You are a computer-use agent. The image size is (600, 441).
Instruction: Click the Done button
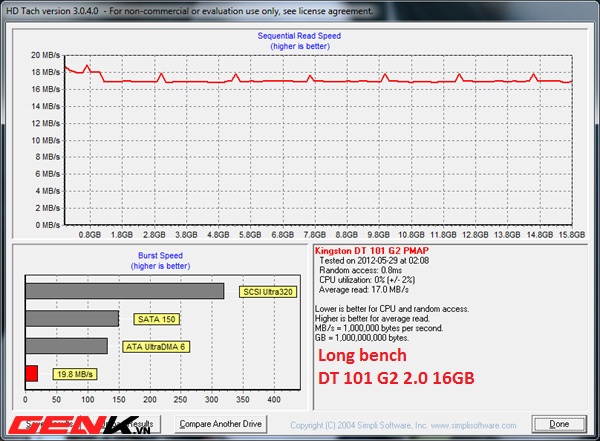[559, 424]
